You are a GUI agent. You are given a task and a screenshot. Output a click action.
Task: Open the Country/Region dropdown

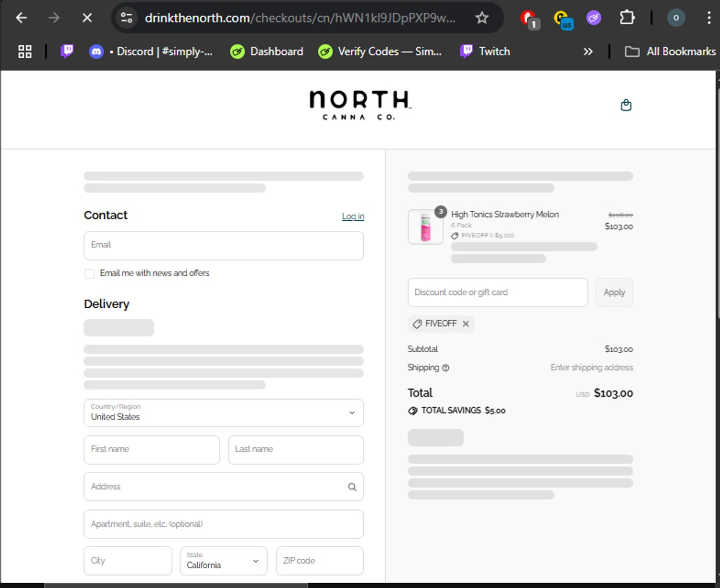point(224,413)
